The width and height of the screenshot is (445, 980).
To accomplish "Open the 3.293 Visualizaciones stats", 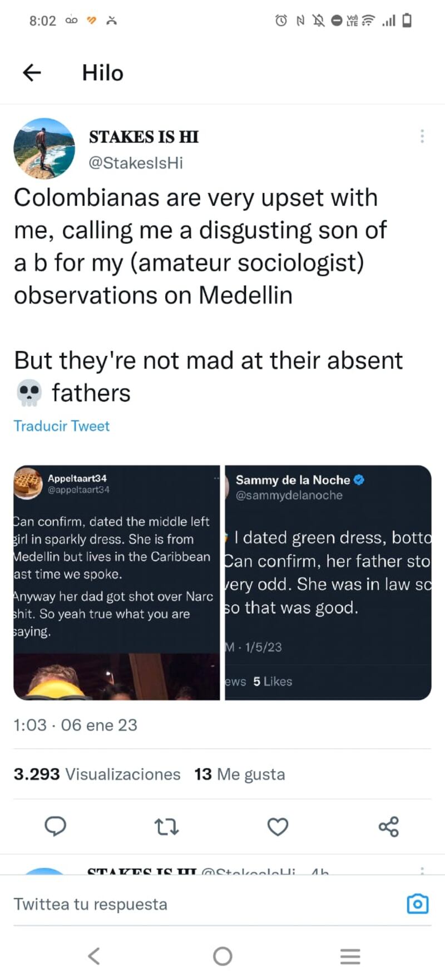I will click(x=97, y=775).
